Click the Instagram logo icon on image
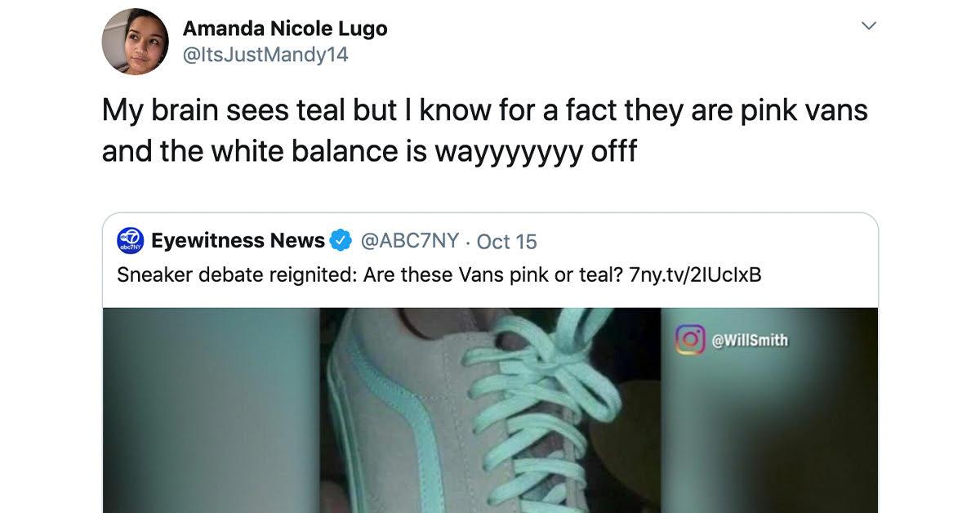Image resolution: width=980 pixels, height=513 pixels. coord(690,340)
